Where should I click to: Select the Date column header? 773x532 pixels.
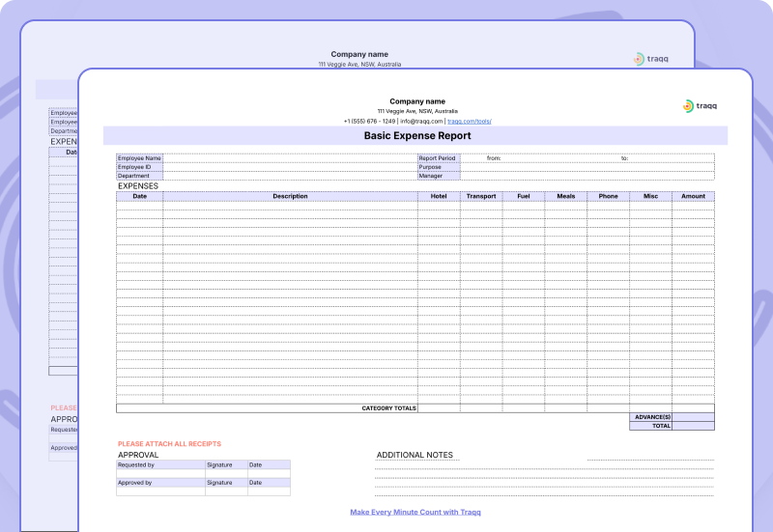[x=139, y=196]
